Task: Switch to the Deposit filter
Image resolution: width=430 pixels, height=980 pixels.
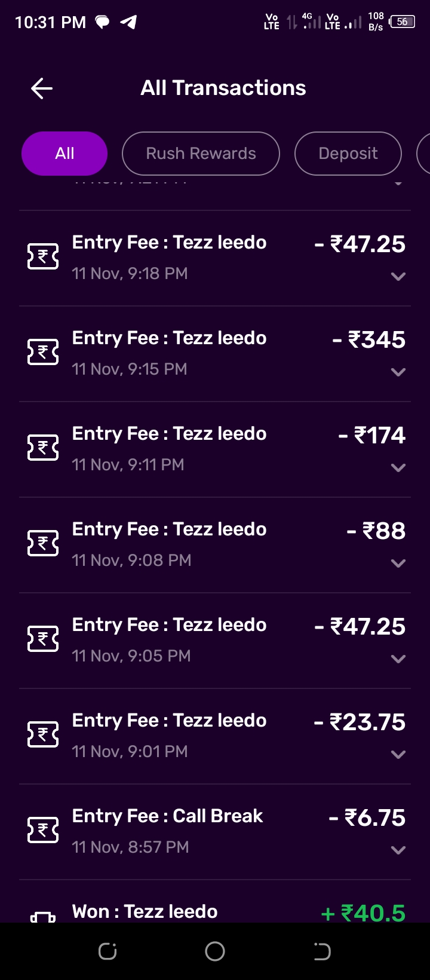Action: coord(348,154)
